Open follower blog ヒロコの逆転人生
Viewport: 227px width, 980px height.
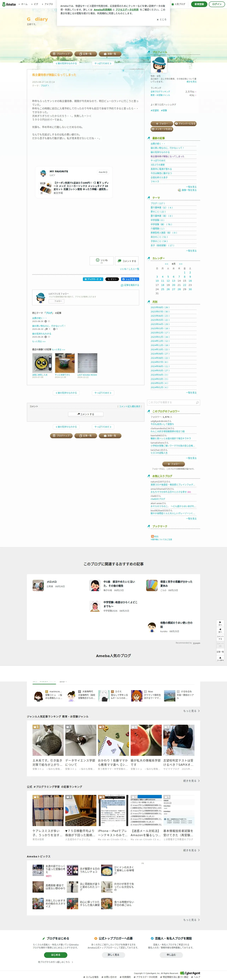tap(159, 453)
